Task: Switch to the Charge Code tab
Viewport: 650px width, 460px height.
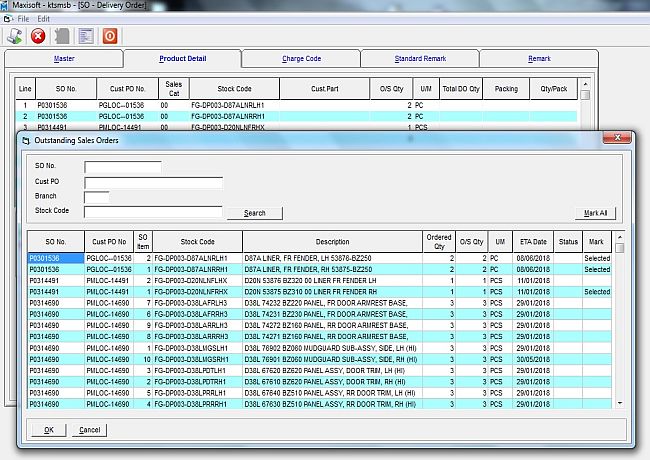Action: coord(300,59)
